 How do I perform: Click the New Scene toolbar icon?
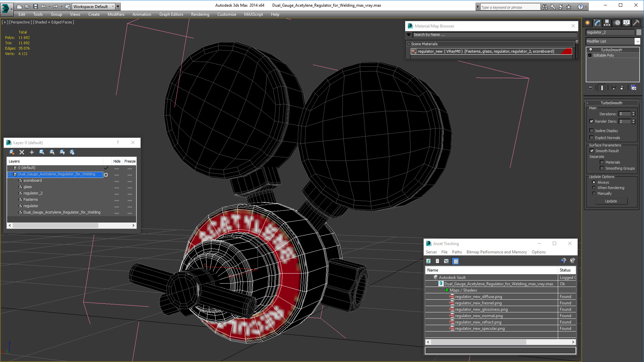point(19,6)
